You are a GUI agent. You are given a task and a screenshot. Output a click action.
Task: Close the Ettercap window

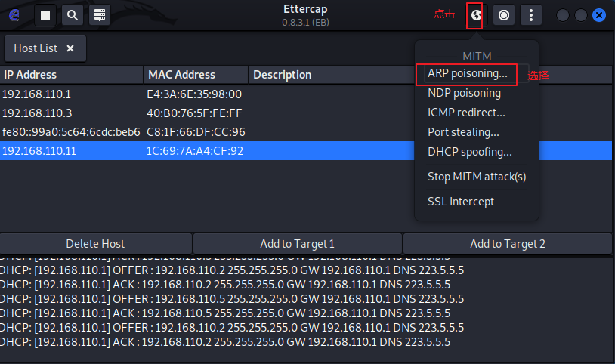click(x=599, y=15)
